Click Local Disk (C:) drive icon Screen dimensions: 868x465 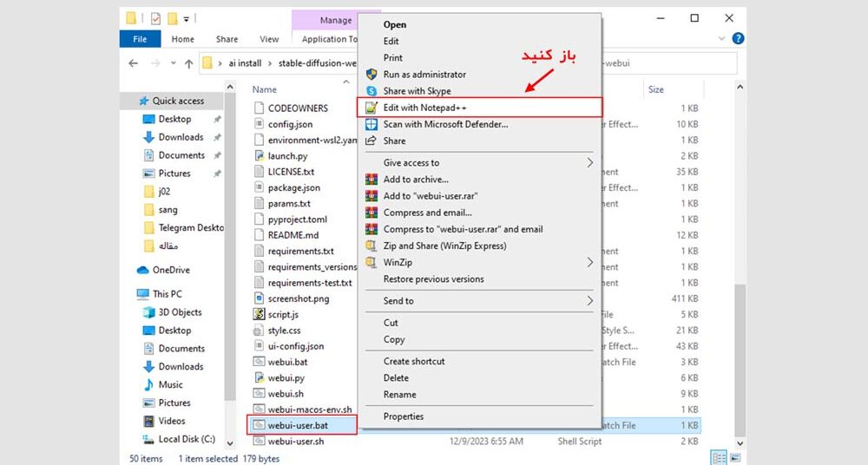coord(149,439)
